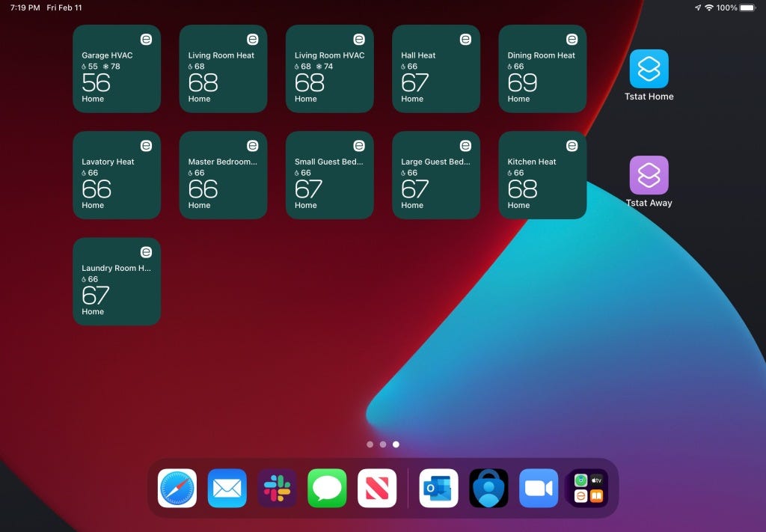Tap the 67 reading on Large Guest Bed

click(x=415, y=189)
